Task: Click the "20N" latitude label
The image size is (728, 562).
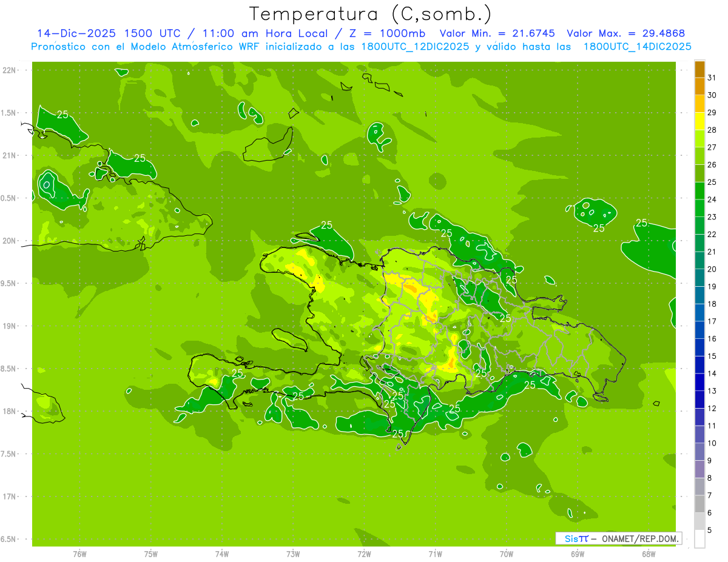Action: pyautogui.click(x=9, y=241)
